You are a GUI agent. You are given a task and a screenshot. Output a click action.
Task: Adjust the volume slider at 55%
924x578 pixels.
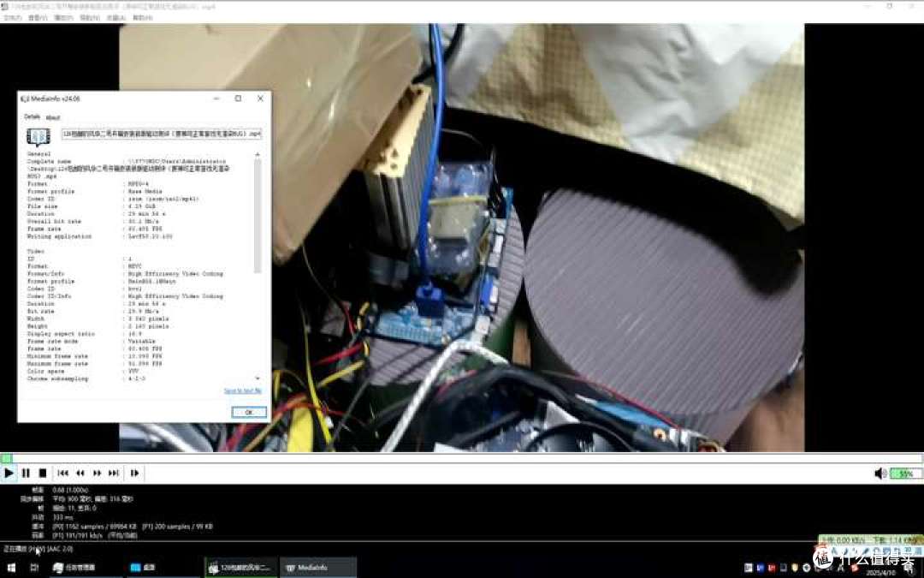point(905,474)
